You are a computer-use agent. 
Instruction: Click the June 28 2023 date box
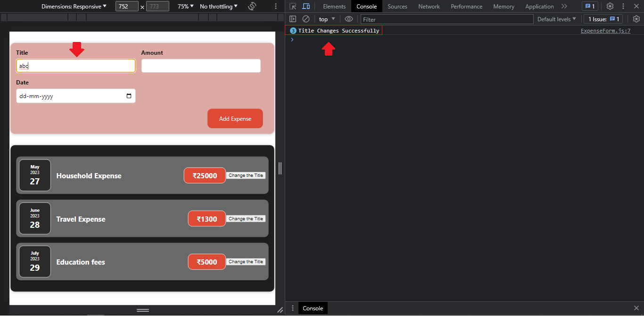[35, 219]
